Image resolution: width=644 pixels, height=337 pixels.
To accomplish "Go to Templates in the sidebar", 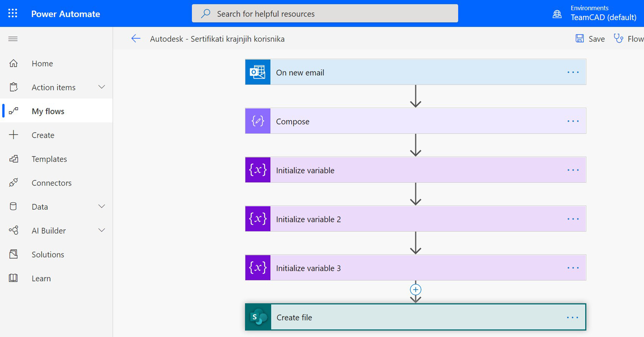I will point(49,159).
